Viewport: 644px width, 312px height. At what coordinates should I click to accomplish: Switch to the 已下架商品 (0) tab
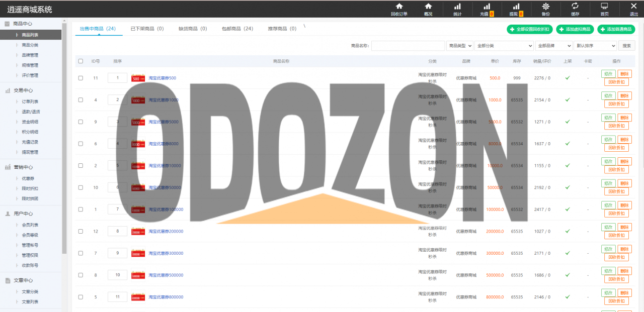[x=147, y=29]
